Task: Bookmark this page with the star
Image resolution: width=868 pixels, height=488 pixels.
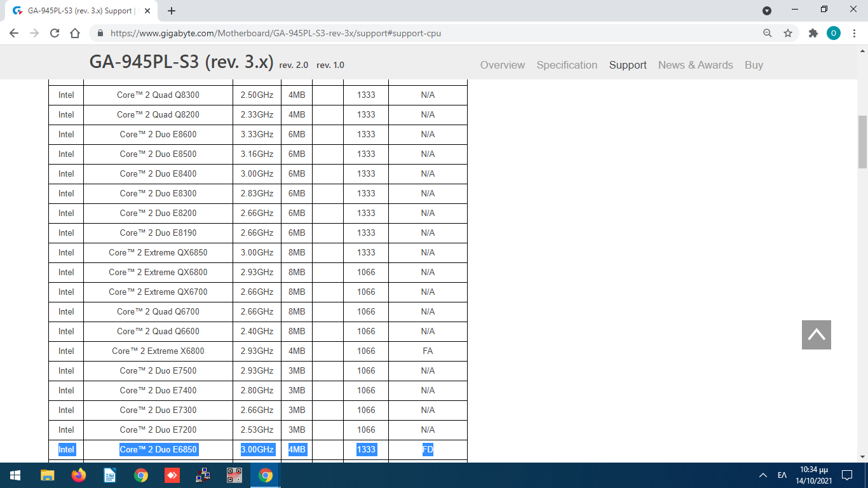Action: click(x=788, y=33)
